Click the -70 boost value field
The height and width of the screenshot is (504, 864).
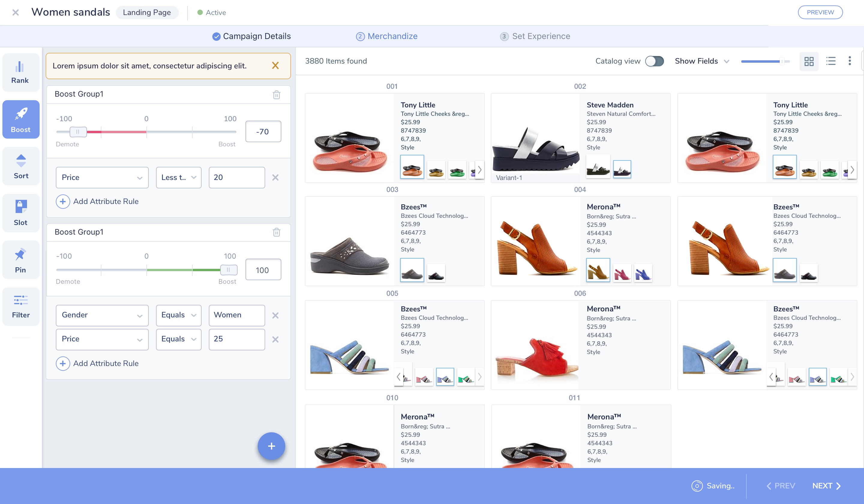pos(263,132)
